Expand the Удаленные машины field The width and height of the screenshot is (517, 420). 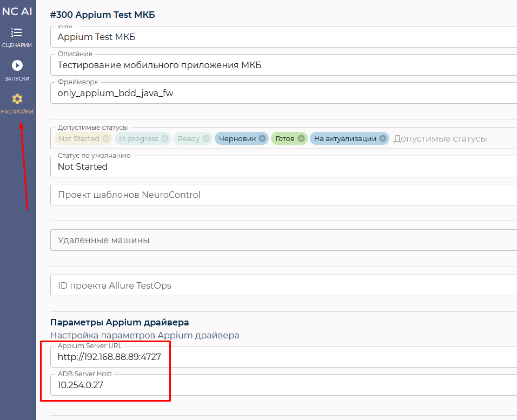[x=283, y=240]
